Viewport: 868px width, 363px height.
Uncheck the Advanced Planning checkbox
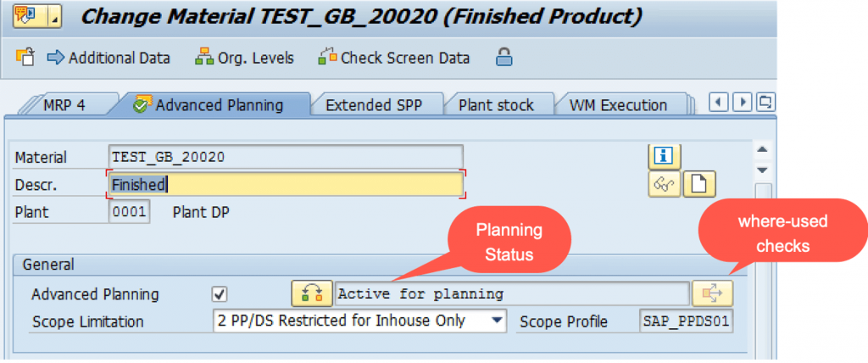pyautogui.click(x=220, y=294)
